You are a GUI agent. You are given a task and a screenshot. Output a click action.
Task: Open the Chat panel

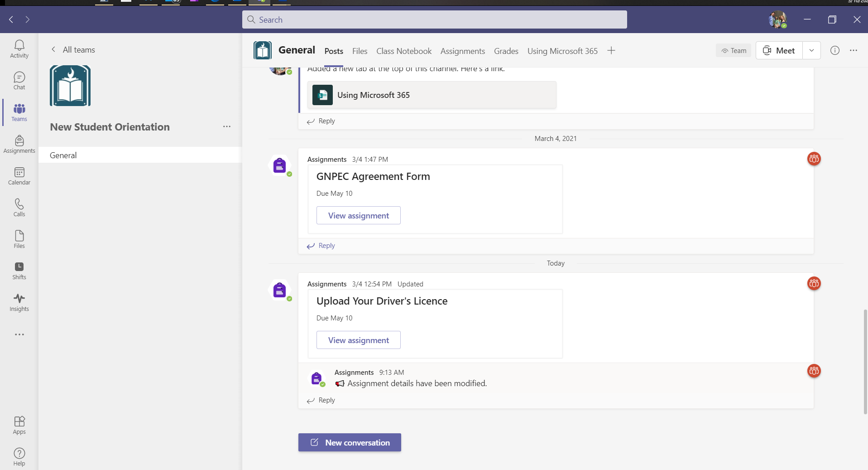click(x=19, y=80)
